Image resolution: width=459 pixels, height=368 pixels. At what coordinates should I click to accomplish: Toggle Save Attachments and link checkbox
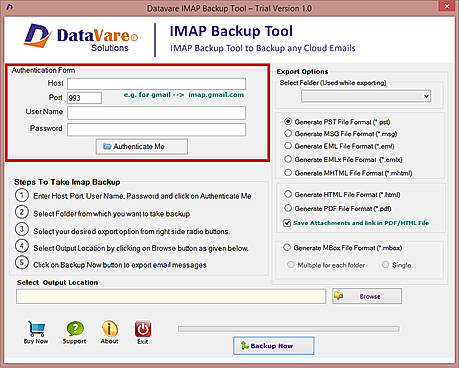[287, 223]
